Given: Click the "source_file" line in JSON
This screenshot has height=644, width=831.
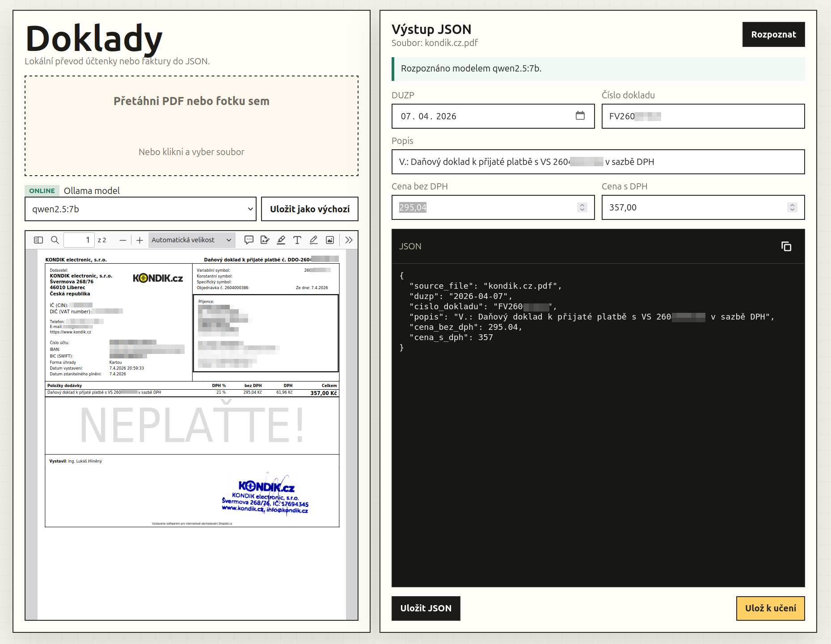Looking at the screenshot, I should (485, 286).
